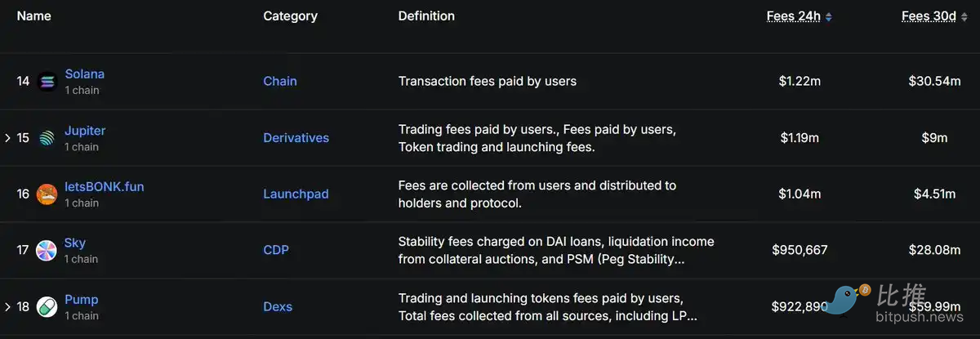
Task: Sort table by Fees 24h header
Action: [794, 16]
